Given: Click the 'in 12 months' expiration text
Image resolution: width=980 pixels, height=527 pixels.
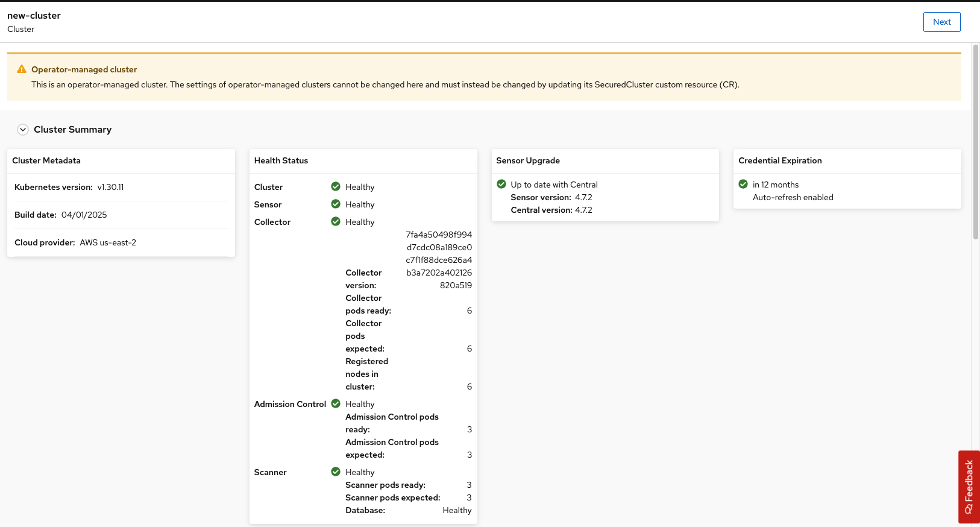Looking at the screenshot, I should (776, 185).
